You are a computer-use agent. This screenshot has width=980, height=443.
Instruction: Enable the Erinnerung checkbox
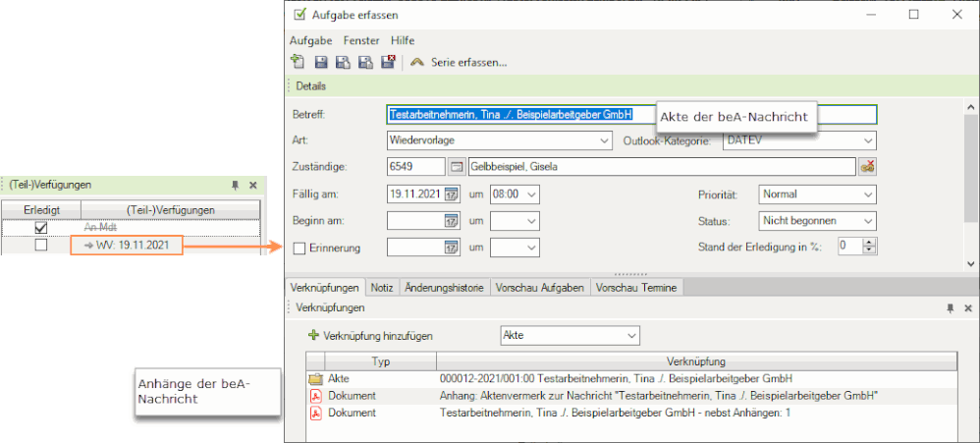click(299, 249)
